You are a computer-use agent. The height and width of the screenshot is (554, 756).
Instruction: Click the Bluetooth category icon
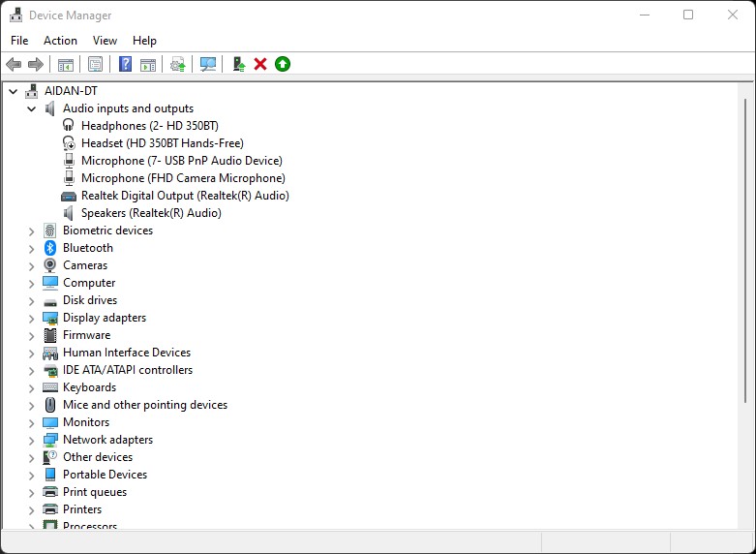tap(50, 248)
